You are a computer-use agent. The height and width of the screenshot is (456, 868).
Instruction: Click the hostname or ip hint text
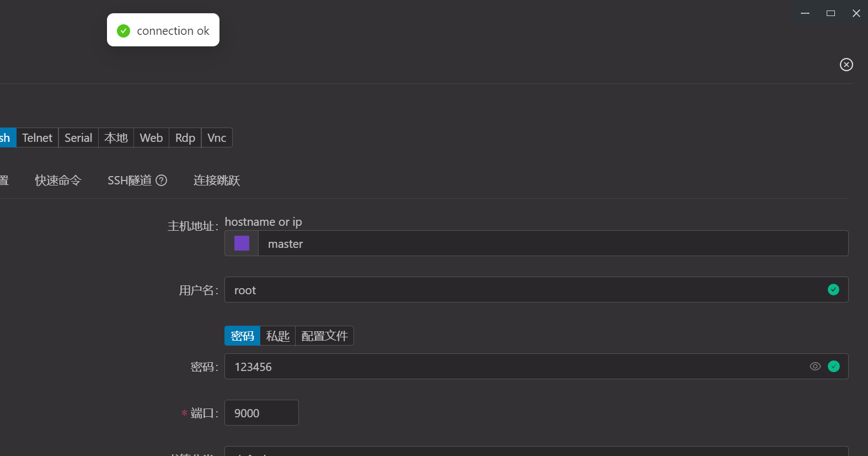(263, 222)
